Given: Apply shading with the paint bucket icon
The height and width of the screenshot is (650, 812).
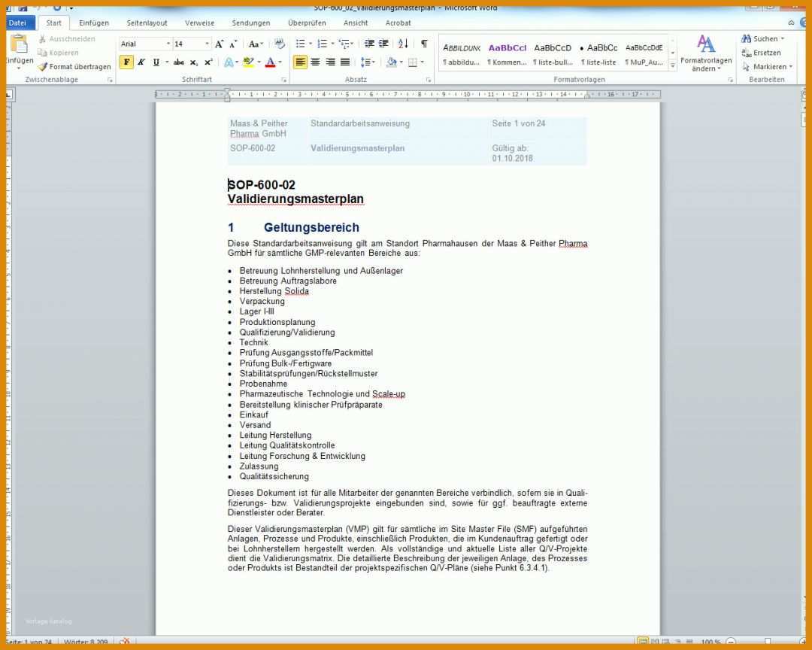Looking at the screenshot, I should [x=392, y=62].
